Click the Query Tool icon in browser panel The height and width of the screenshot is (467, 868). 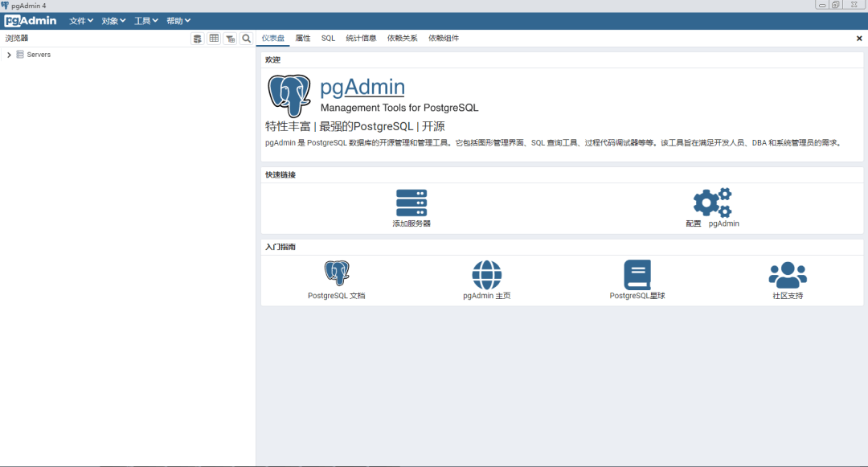[x=198, y=38]
